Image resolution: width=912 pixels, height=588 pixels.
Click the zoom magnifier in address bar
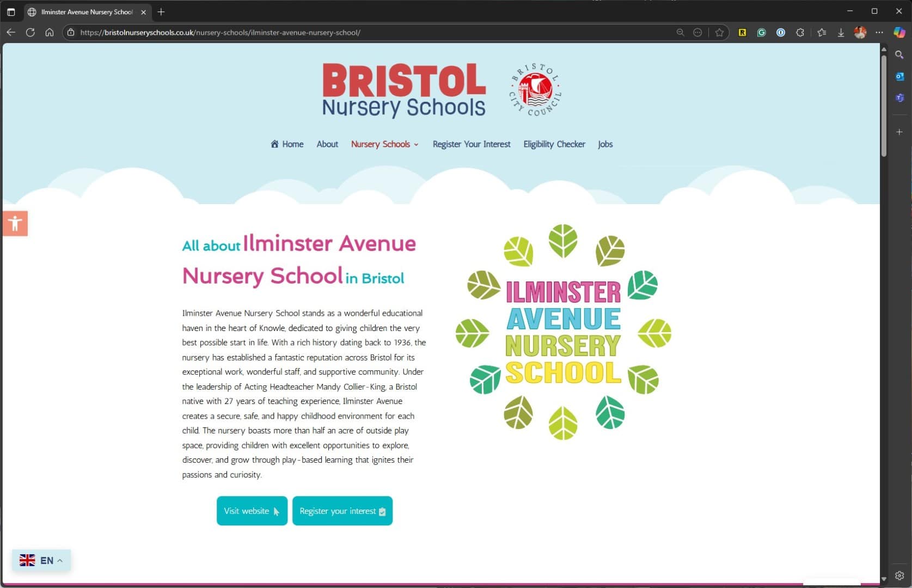tap(680, 33)
